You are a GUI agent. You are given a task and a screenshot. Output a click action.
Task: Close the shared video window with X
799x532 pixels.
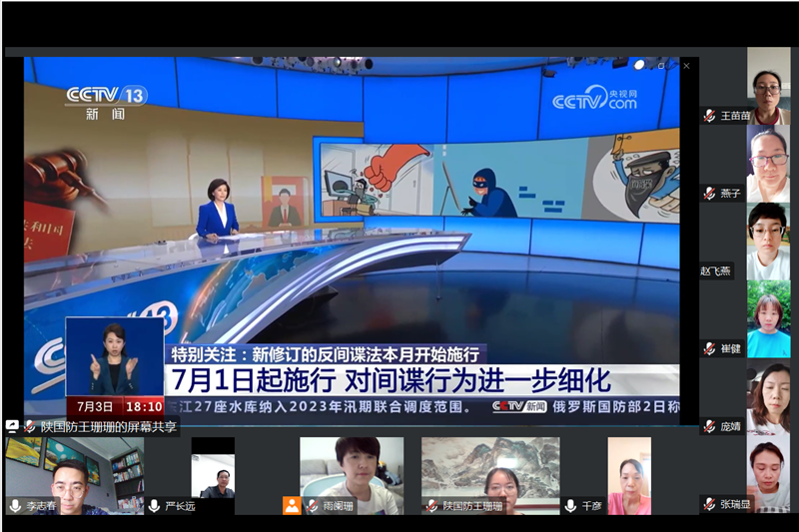click(x=686, y=66)
